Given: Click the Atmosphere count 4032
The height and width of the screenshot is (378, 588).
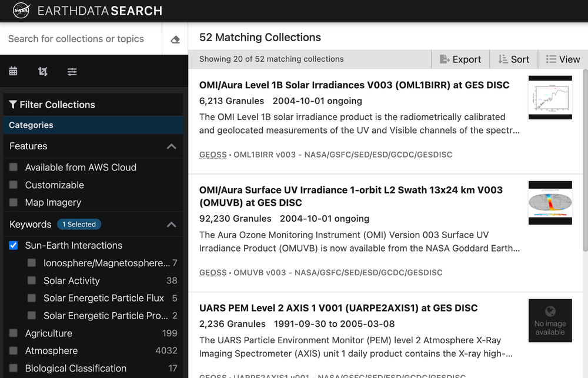Looking at the screenshot, I should click(x=166, y=350).
